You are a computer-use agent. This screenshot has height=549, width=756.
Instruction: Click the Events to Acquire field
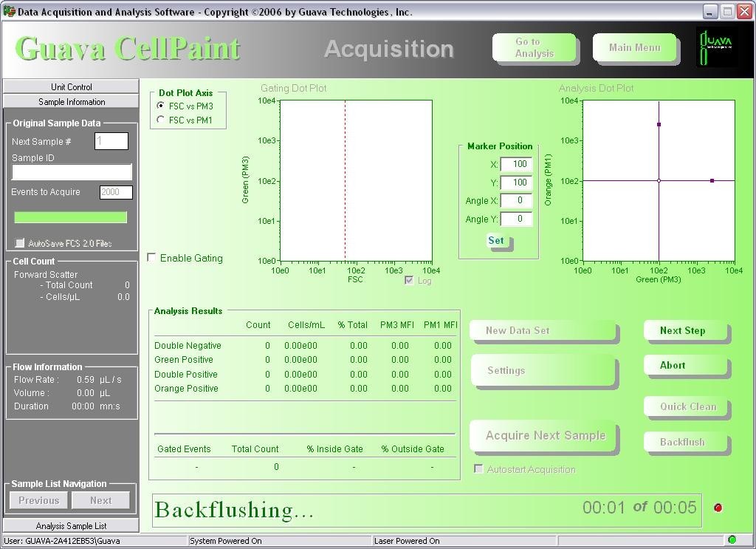pos(116,192)
